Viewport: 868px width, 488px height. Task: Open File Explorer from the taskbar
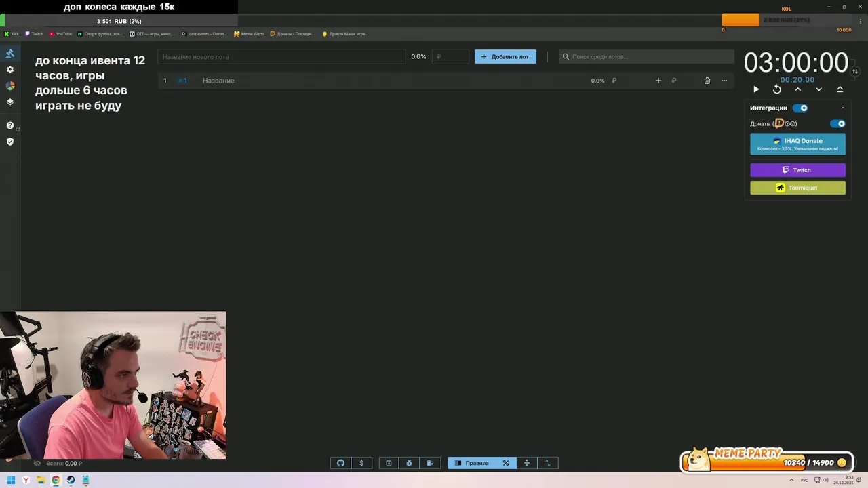[41, 480]
